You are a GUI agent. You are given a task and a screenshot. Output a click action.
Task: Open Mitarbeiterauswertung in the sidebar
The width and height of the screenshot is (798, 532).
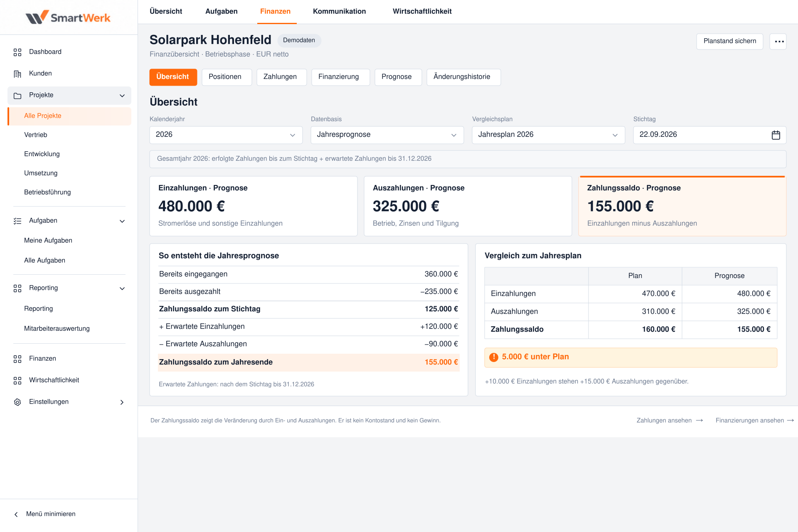pos(57,329)
